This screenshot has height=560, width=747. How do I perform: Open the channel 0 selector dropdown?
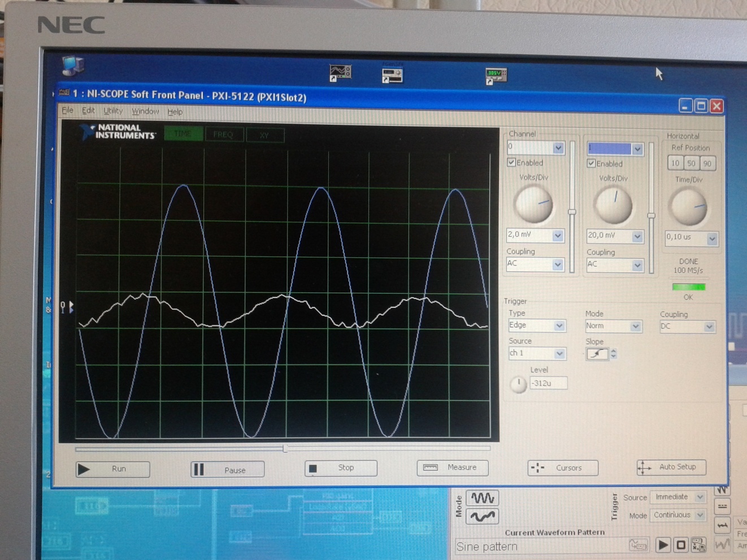point(558,147)
